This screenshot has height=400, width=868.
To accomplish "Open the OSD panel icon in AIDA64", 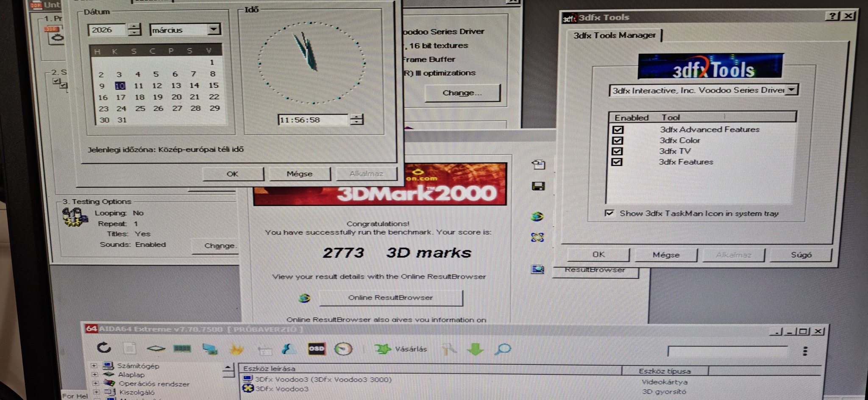I will (316, 348).
